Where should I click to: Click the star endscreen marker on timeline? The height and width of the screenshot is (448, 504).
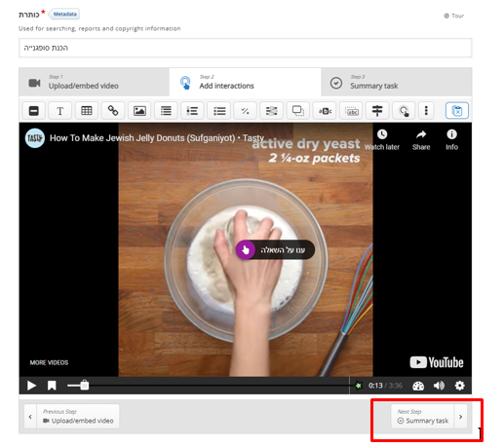coord(359,386)
